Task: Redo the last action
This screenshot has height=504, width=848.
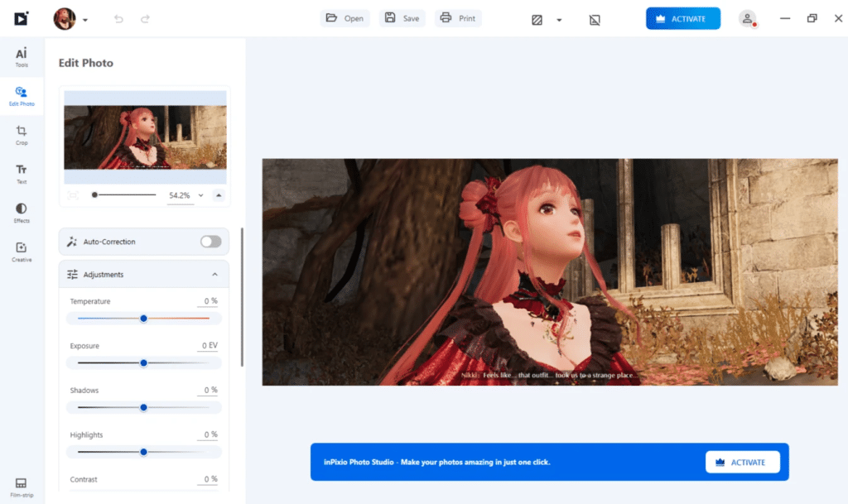Action: [x=145, y=19]
